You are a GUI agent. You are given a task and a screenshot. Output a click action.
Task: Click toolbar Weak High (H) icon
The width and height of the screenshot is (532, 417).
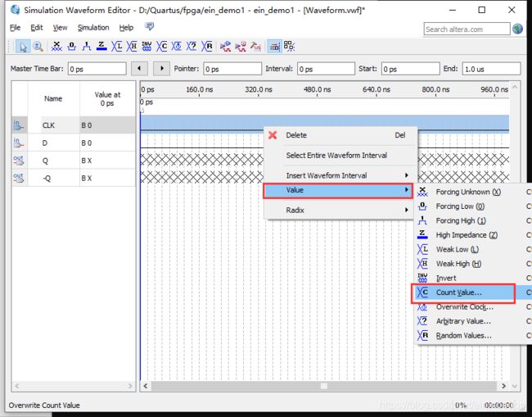click(x=132, y=47)
